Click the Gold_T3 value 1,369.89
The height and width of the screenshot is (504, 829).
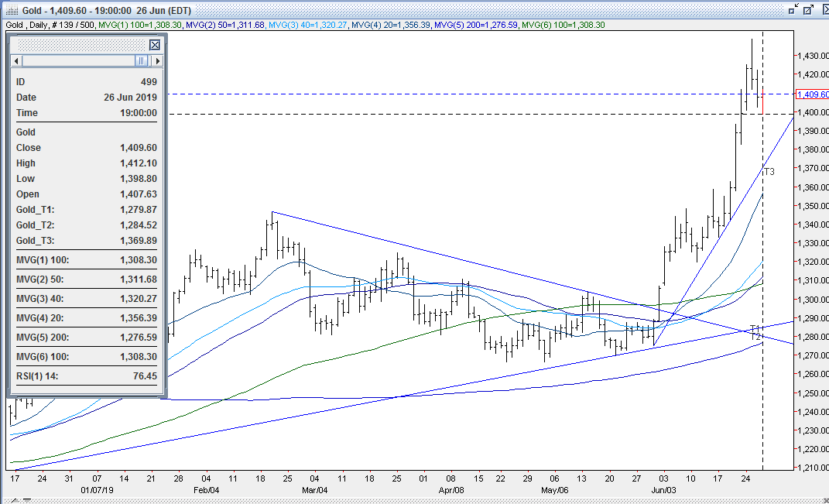click(139, 241)
